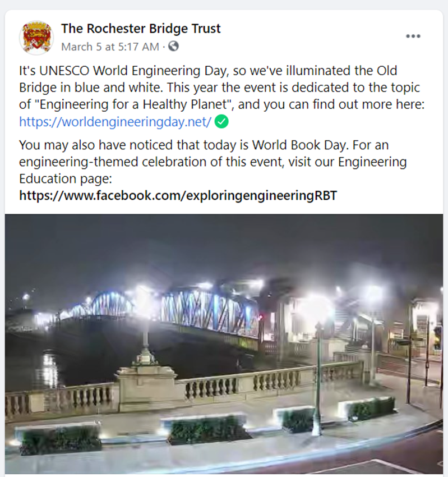Click the public globe privacy icon
448x477 pixels.
(x=174, y=46)
